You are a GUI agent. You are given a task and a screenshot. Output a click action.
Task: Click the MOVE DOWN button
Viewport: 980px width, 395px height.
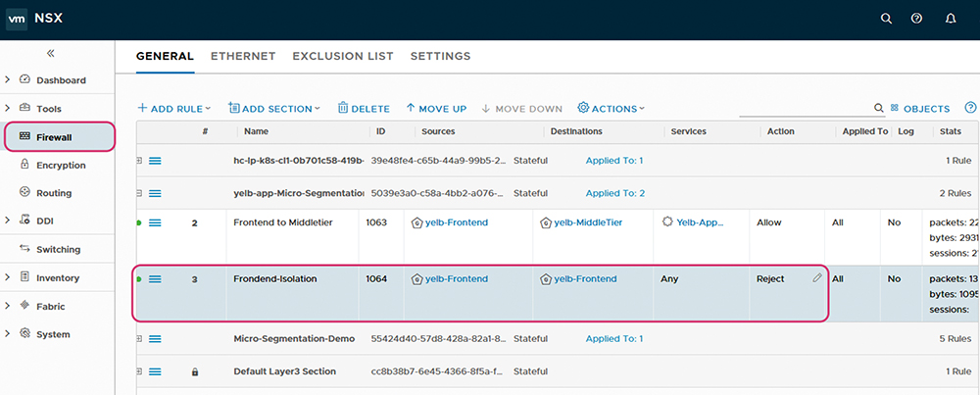coord(522,109)
